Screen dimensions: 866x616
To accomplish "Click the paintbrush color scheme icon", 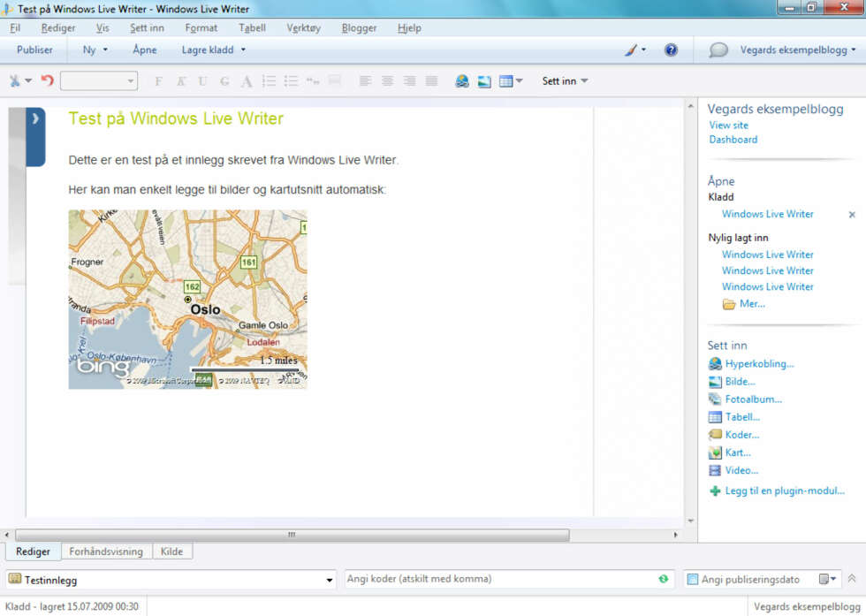I will pos(631,50).
